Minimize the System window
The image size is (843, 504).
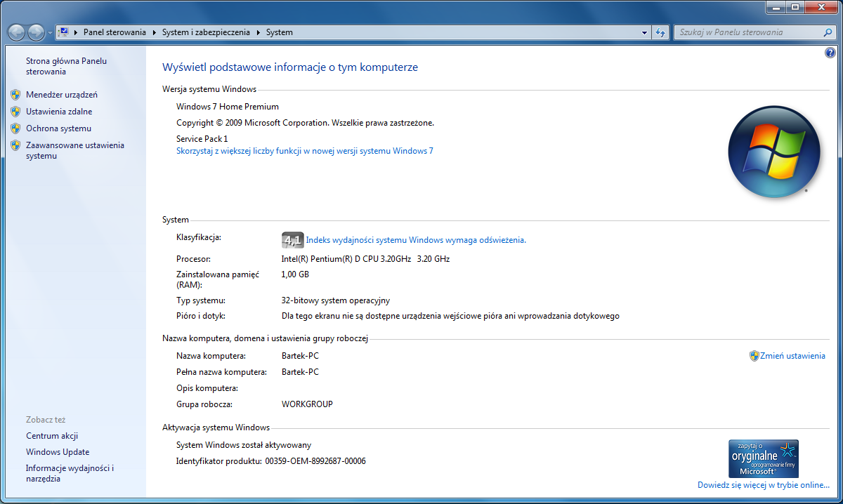(x=776, y=7)
